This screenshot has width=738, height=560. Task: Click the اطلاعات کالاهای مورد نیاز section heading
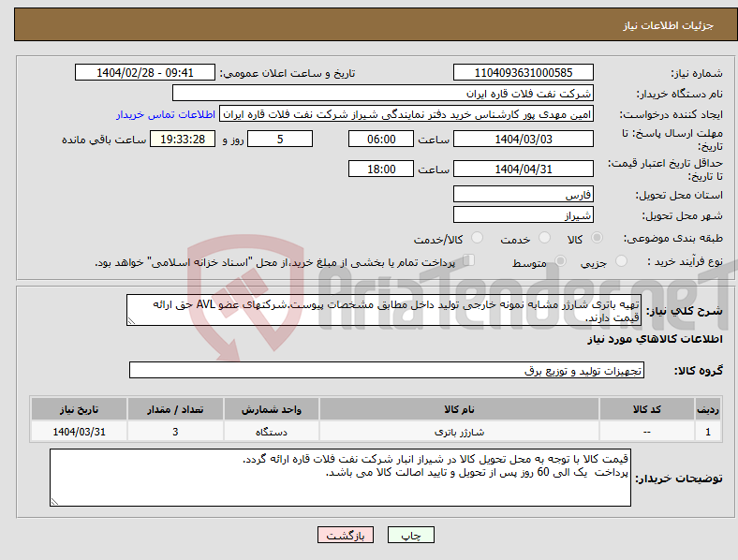click(x=655, y=339)
